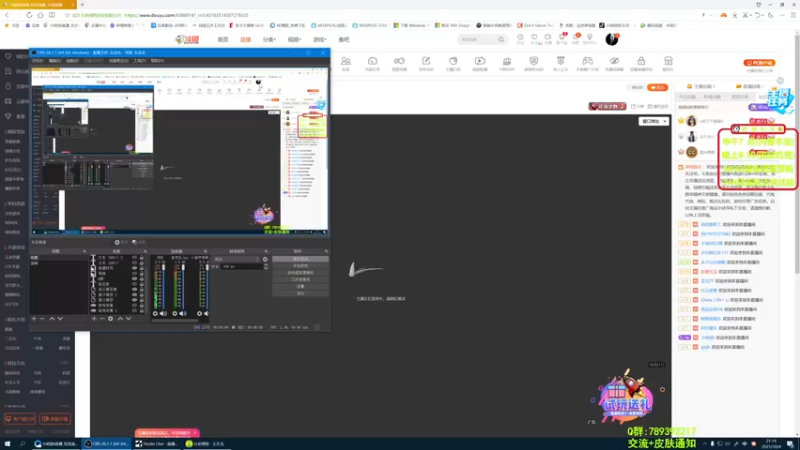The image size is (800, 450).
Task: Open OBS 工具 menu
Action: click(139, 61)
